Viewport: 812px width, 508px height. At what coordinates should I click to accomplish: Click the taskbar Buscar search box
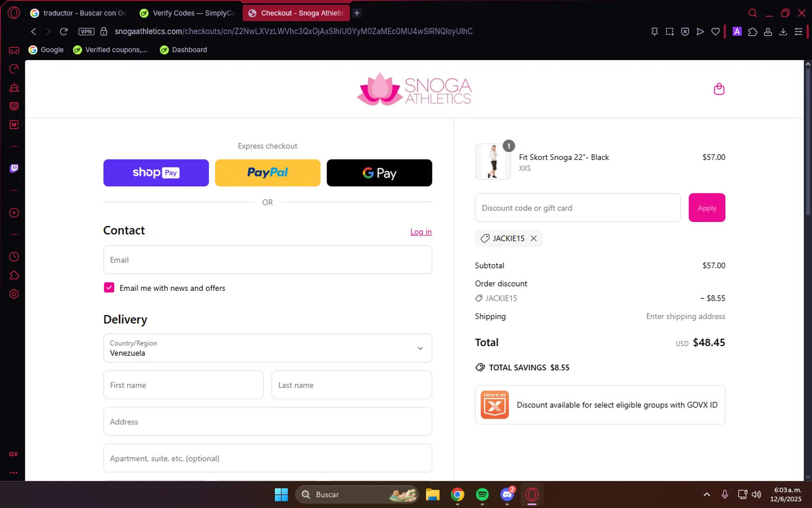click(357, 494)
